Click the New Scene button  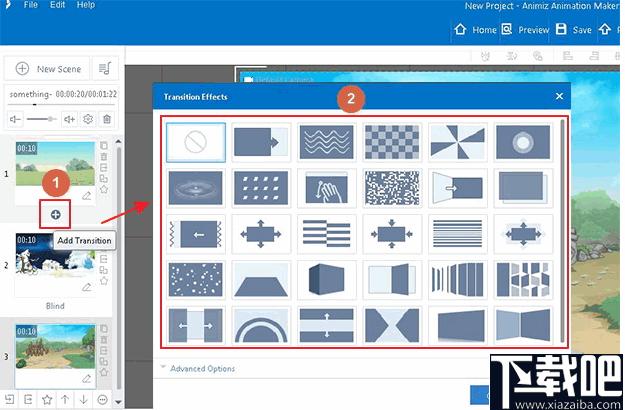click(48, 69)
